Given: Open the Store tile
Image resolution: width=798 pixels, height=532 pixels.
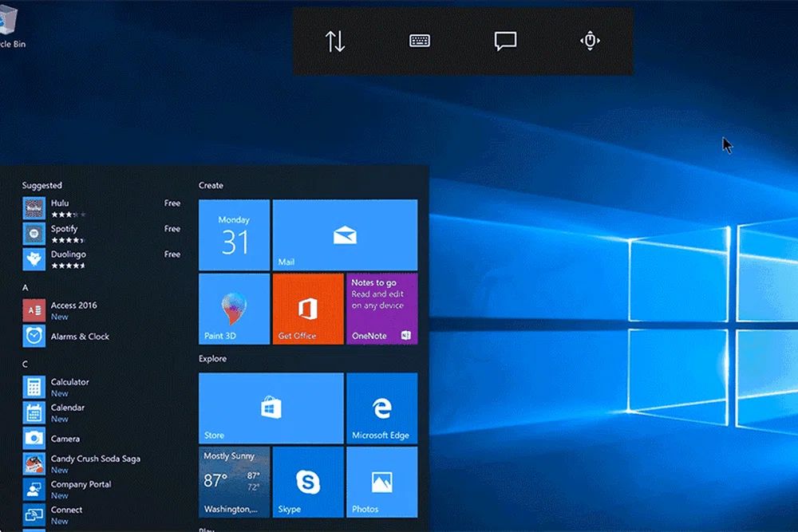Looking at the screenshot, I should [271, 408].
